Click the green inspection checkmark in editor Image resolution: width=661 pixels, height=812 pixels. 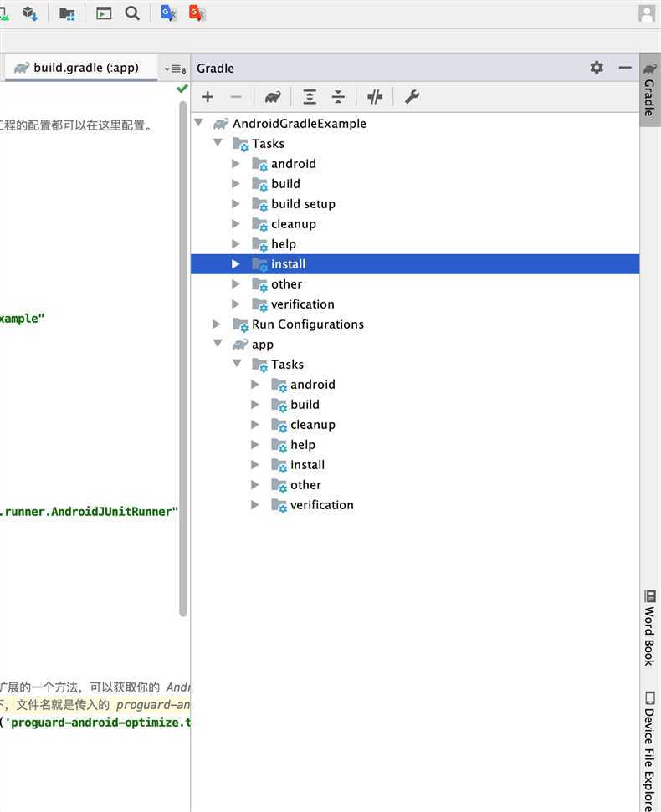182,89
